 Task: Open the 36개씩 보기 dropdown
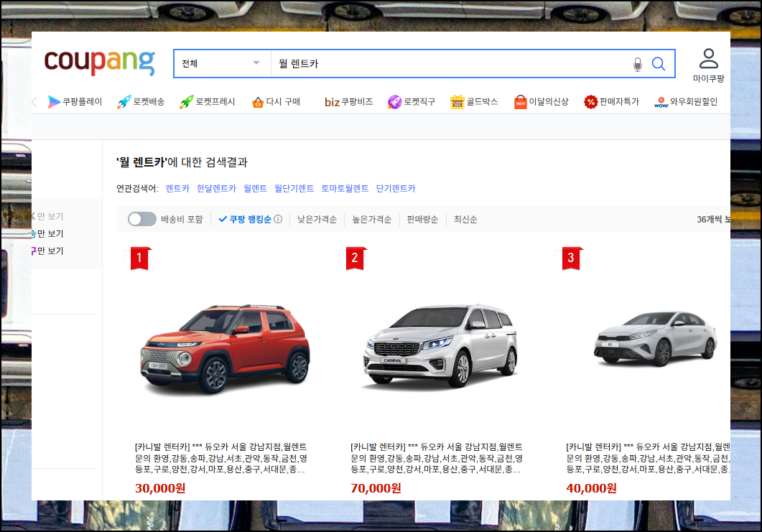(x=713, y=220)
